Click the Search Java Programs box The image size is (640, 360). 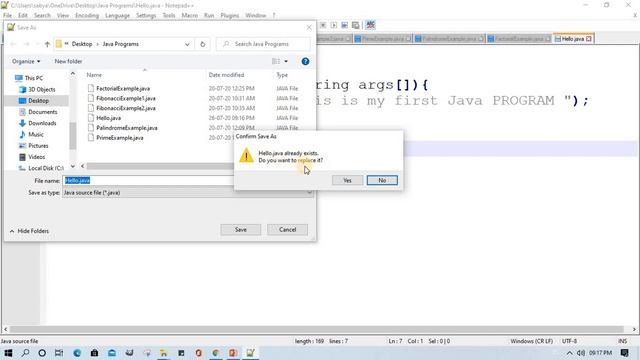263,44
